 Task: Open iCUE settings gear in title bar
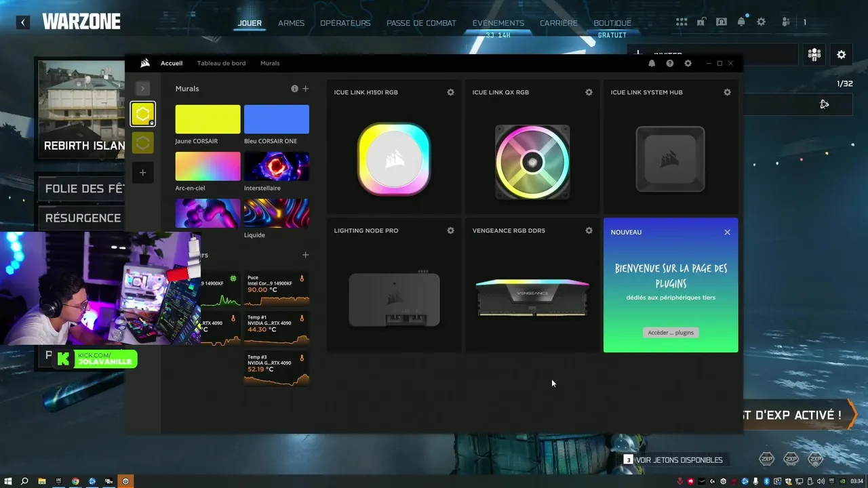coord(688,63)
